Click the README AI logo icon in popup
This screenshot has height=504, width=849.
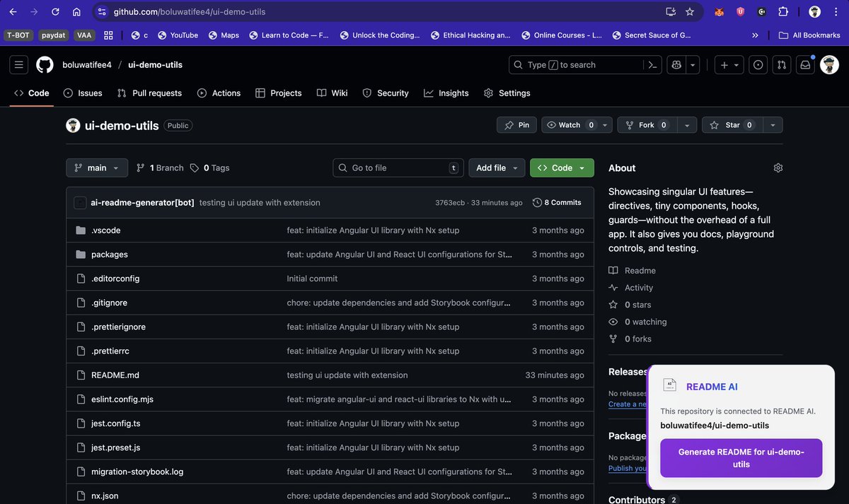669,385
